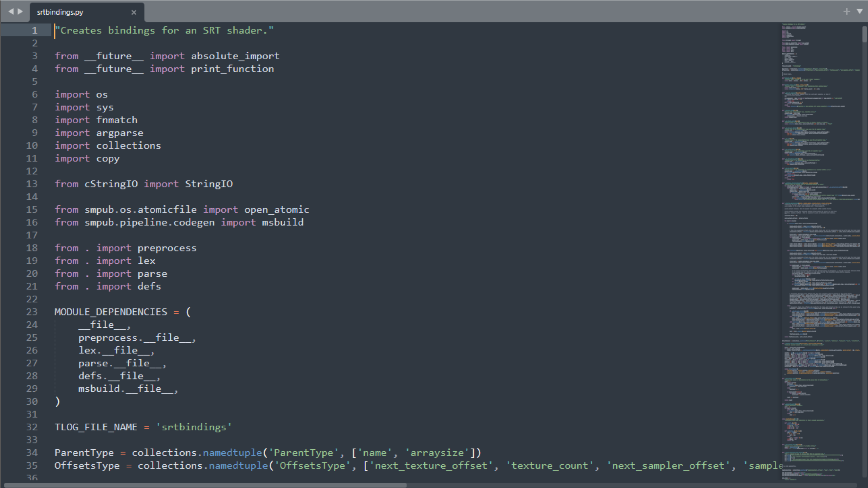Viewport: 868px width, 488px height.
Task: Click on TLOG_FILE_NAME variable
Action: [x=96, y=427]
